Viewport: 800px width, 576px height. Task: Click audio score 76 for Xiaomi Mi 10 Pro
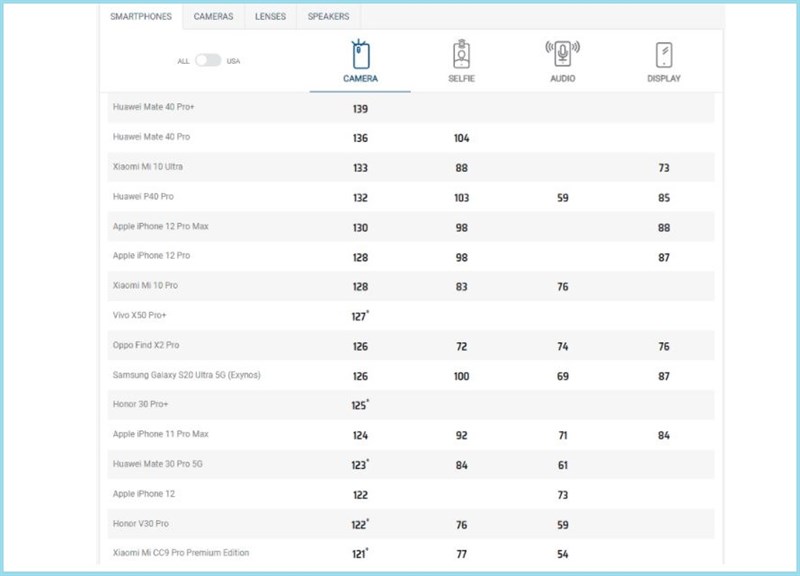563,287
